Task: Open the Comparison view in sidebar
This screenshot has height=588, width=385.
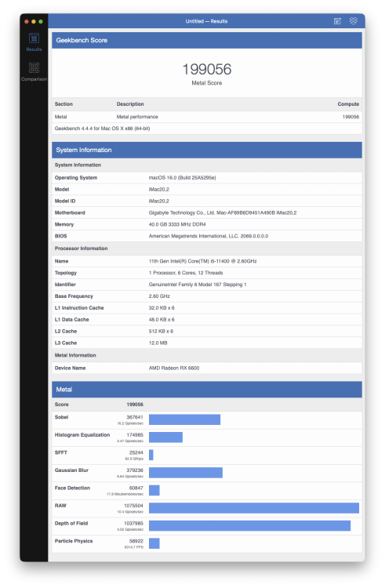Action: [34, 71]
